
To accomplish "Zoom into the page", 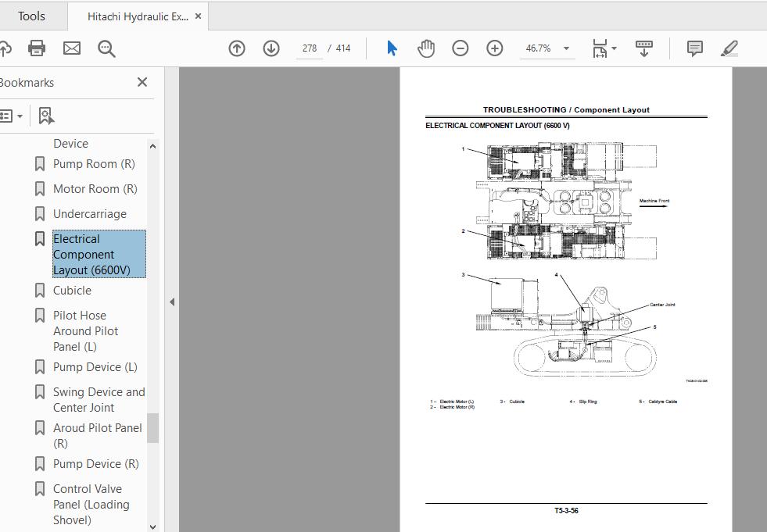I will (494, 48).
